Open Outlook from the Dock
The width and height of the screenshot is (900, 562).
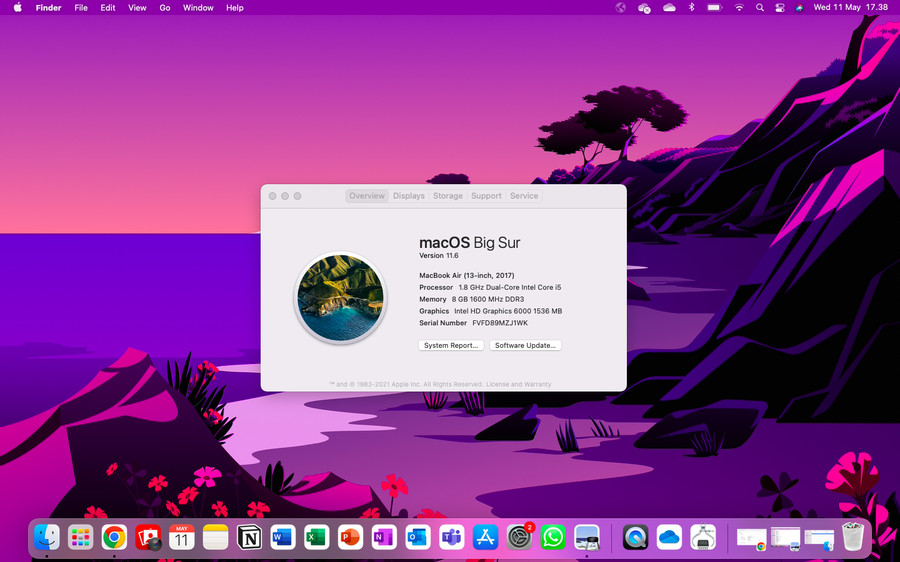tap(418, 538)
